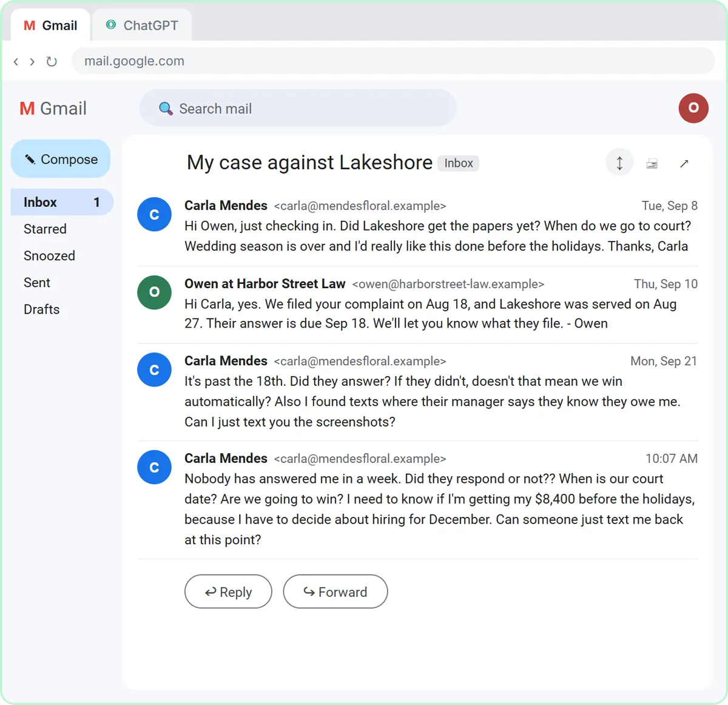This screenshot has width=728, height=705.
Task: Click the "Mon, Sep 21" date
Action: [x=664, y=361]
